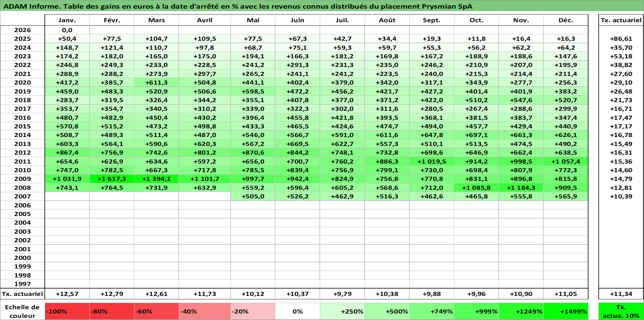Image resolution: width=644 pixels, height=320 pixels.
Task: Click the +11,05 bottom rate for Déc.
Action: tap(566, 294)
